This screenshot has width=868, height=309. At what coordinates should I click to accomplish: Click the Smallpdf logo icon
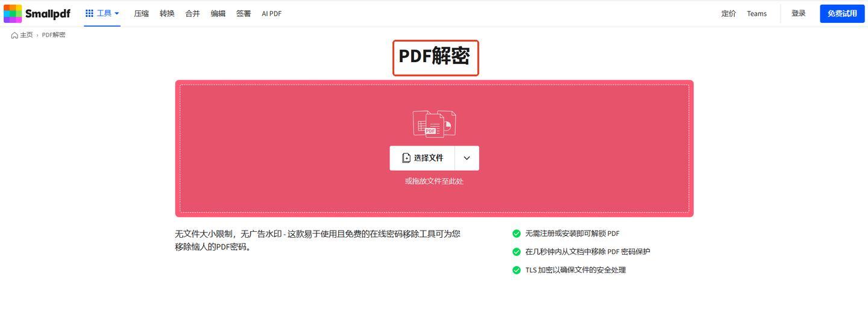point(13,13)
